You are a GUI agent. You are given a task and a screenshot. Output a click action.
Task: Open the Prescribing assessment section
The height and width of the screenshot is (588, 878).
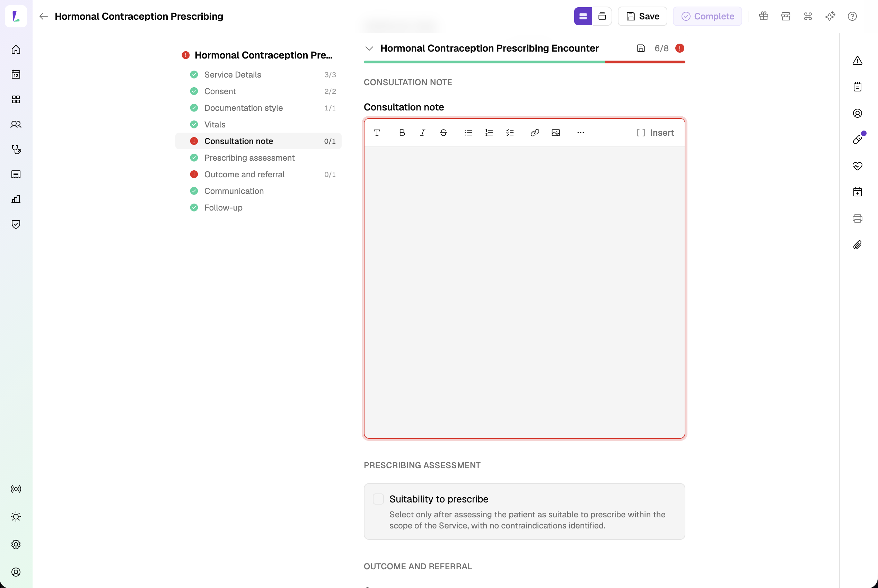tap(258, 158)
